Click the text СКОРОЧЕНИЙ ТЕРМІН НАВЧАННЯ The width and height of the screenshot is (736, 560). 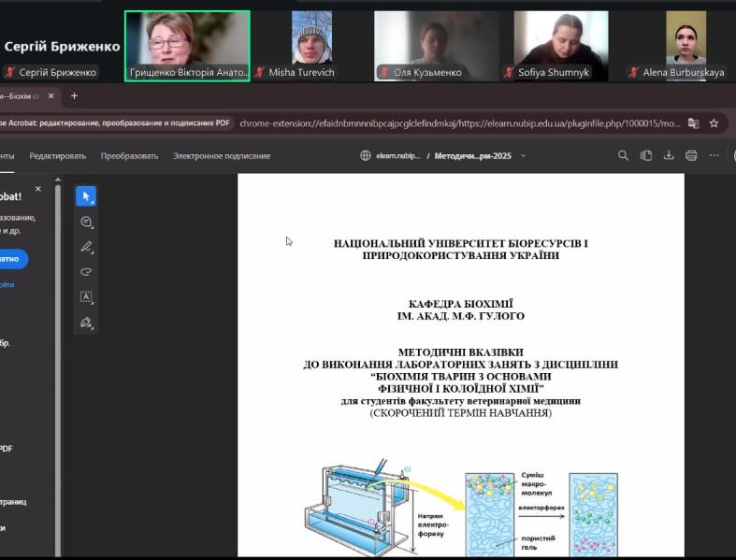pyautogui.click(x=460, y=413)
